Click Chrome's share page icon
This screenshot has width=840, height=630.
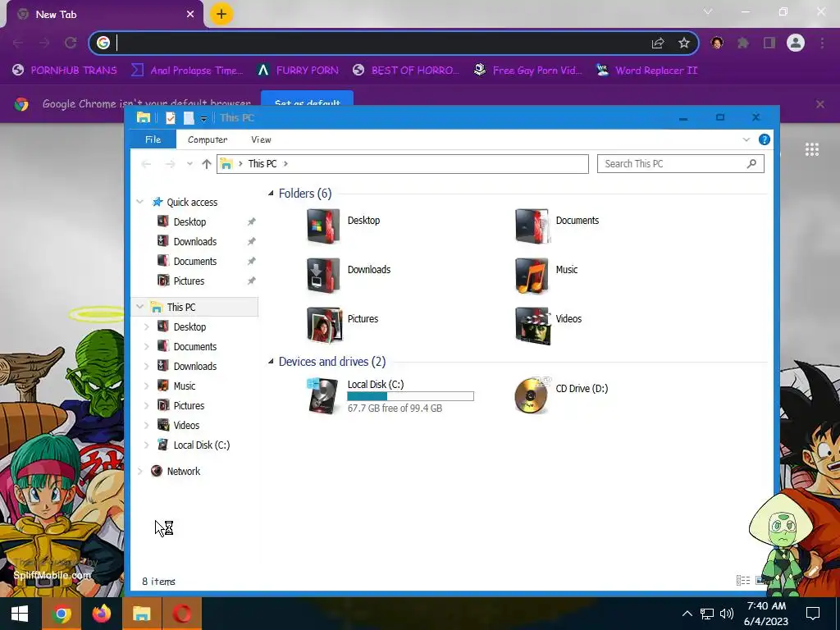658,43
